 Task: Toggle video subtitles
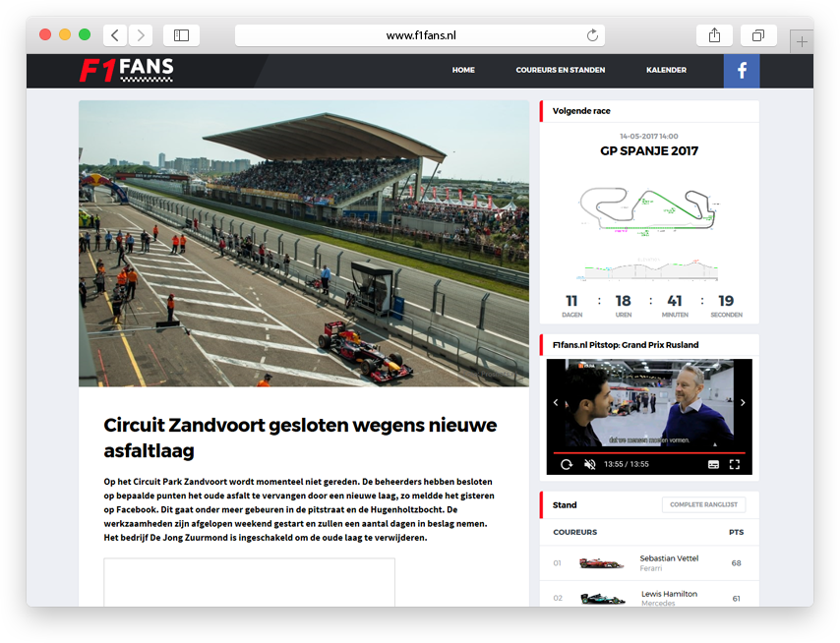point(713,464)
